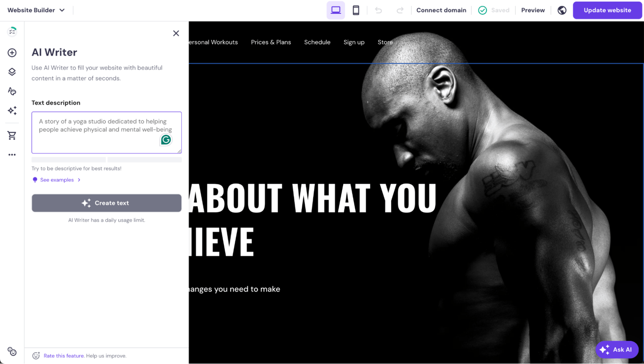Viewport: 644px width, 364px height.
Task: Click the Grammarly icon in the textarea
Action: 166,140
